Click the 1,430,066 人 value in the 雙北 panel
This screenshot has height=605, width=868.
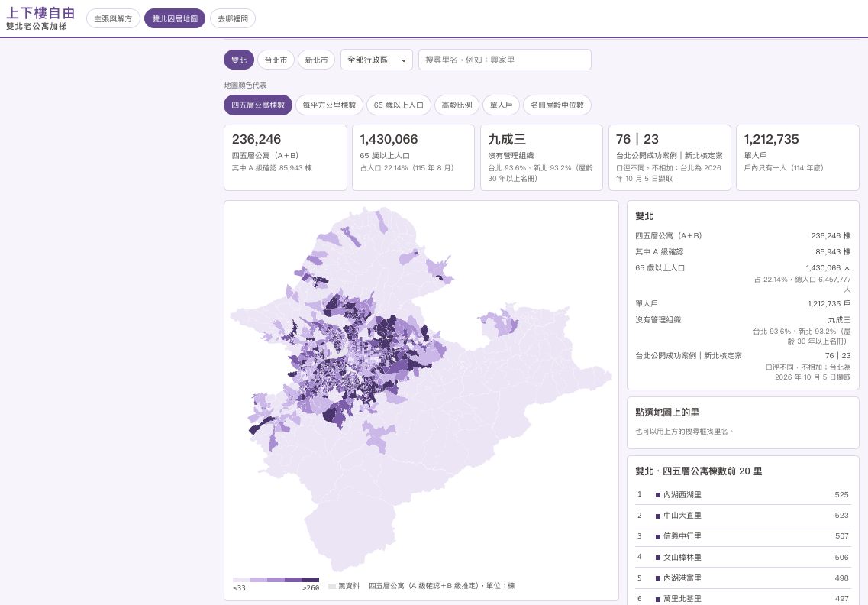coord(828,267)
